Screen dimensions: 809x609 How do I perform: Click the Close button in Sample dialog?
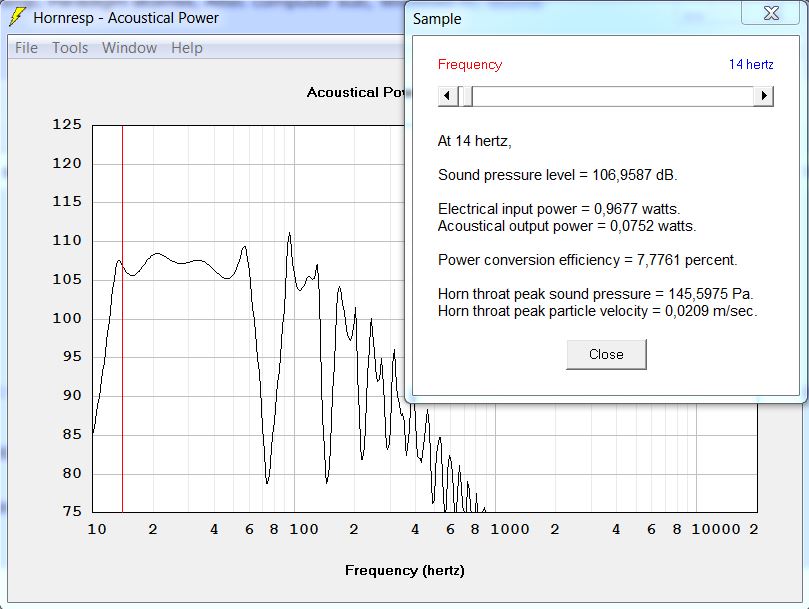point(606,355)
